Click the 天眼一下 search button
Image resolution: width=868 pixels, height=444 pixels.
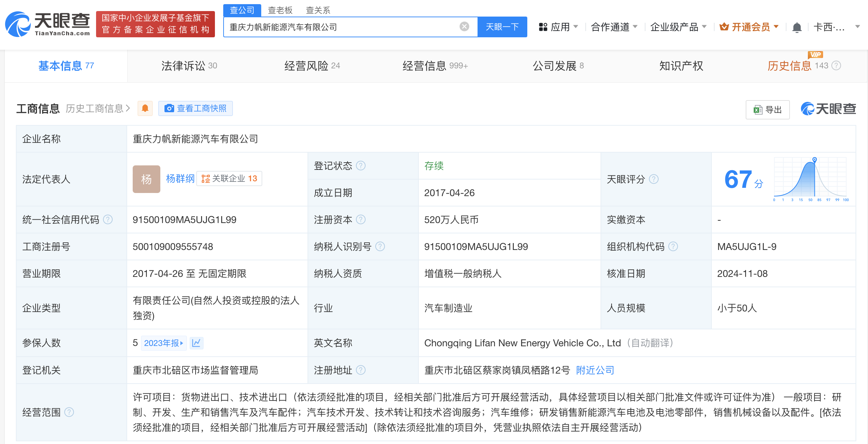click(502, 27)
